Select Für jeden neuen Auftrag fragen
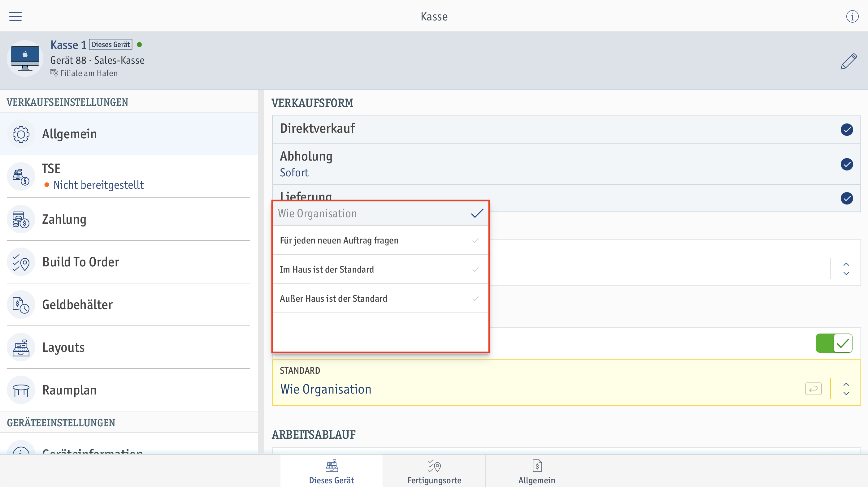This screenshot has height=487, width=868. coord(380,240)
